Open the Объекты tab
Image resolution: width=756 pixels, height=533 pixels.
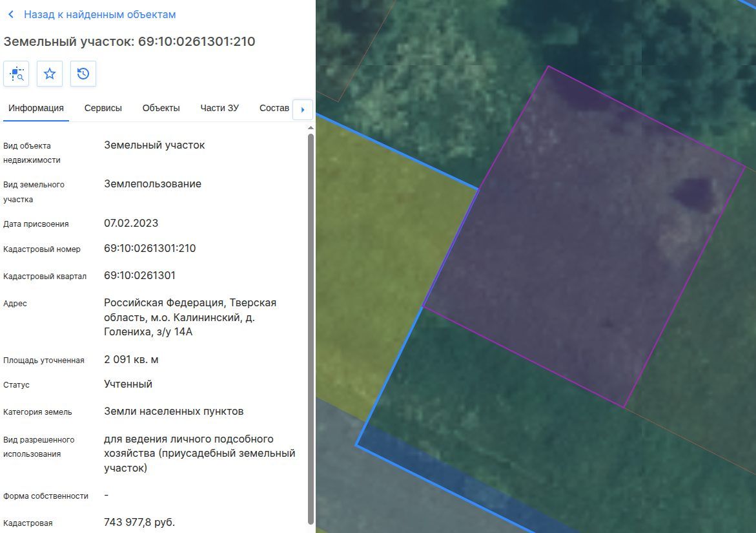(x=161, y=108)
